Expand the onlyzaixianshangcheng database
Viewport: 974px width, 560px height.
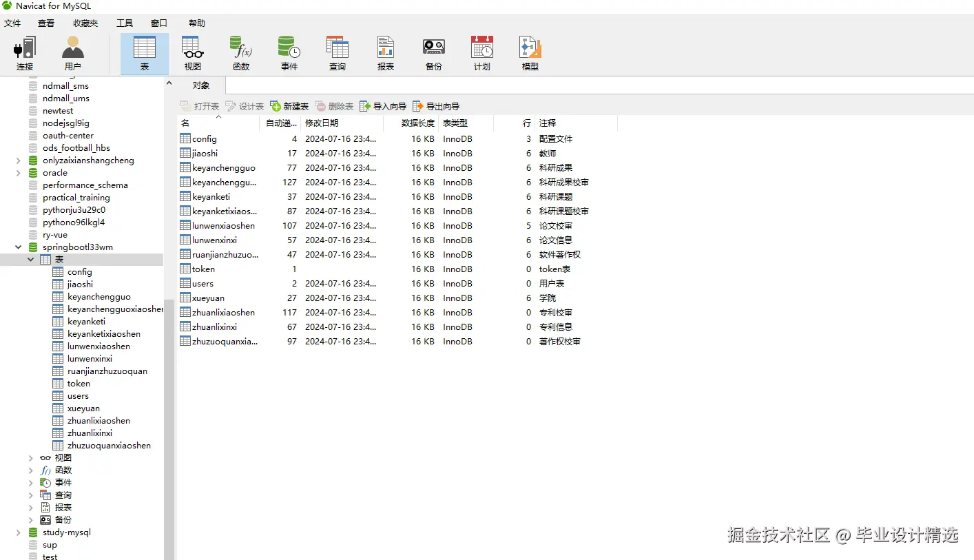click(19, 160)
